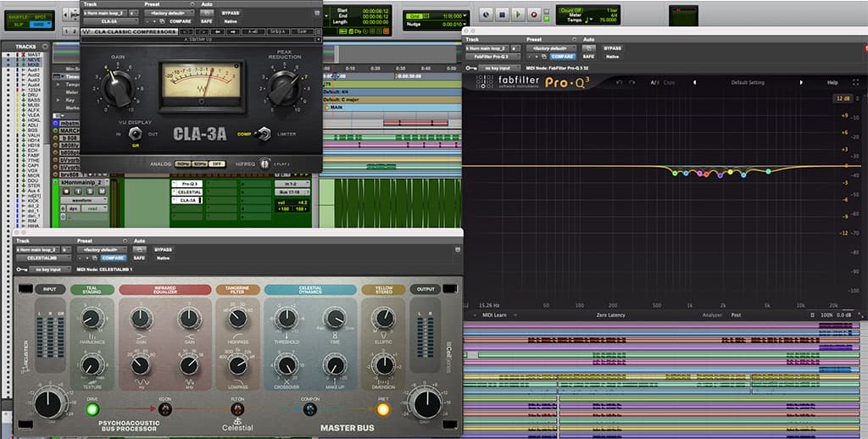Image resolution: width=868 pixels, height=439 pixels.
Task: Select the 50Hz ANALOG option on the CLA-3A
Action: coord(182,164)
